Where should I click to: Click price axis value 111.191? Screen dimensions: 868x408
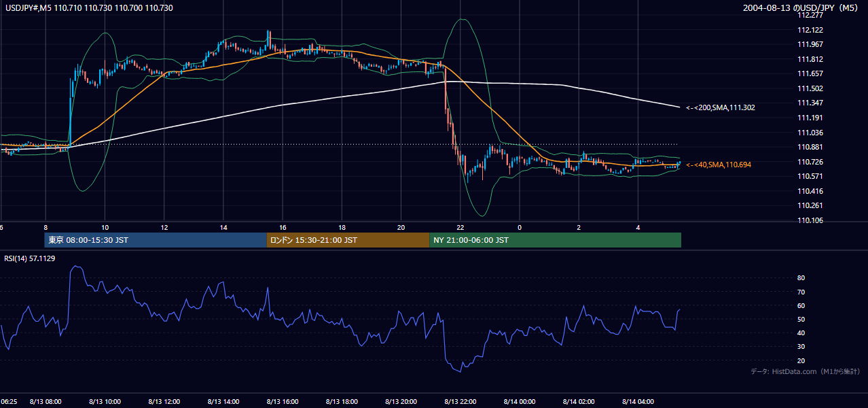click(x=811, y=118)
